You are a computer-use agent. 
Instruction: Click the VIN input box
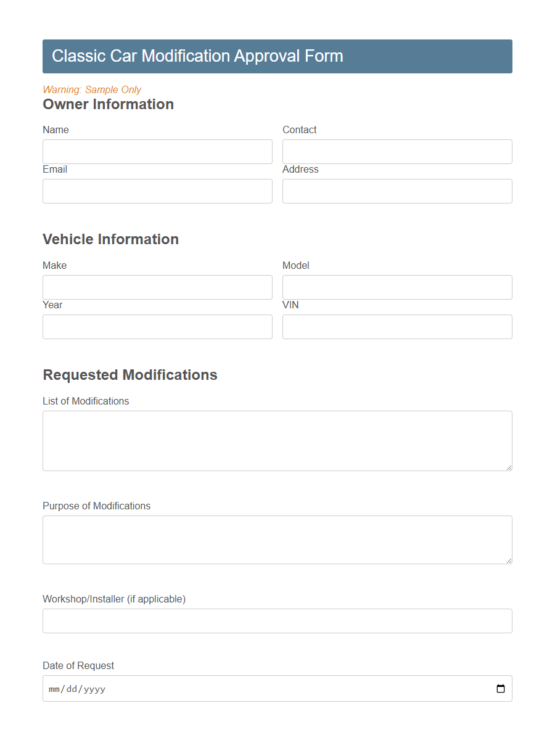[397, 327]
